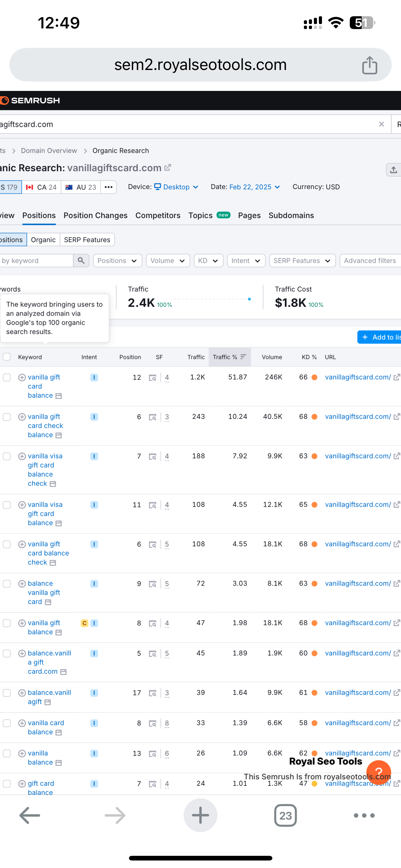This screenshot has width=401, height=868.
Task: Check the row for balance.vanillagift
Action: pyautogui.click(x=7, y=693)
